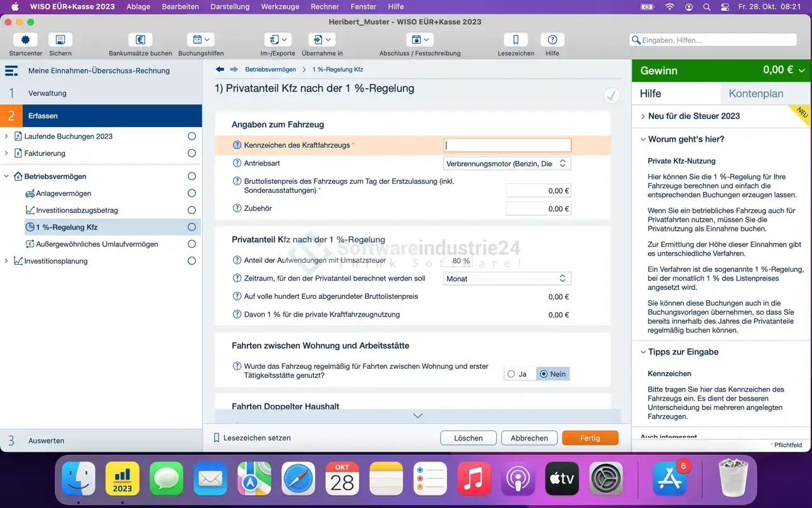
Task: Open the Werkzeuge menu
Action: [x=281, y=7]
